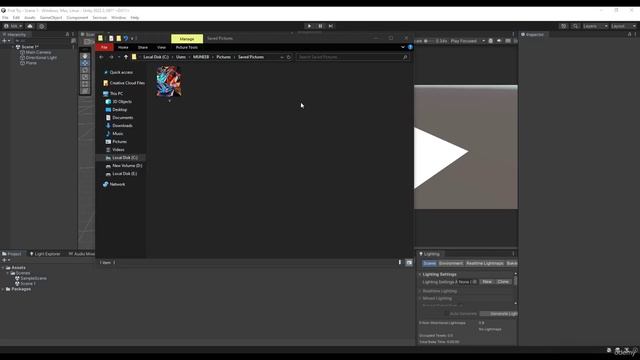Viewport: 640px width, 360px height.
Task: Expand the Explorer ribbon chevron
Action: click(403, 47)
